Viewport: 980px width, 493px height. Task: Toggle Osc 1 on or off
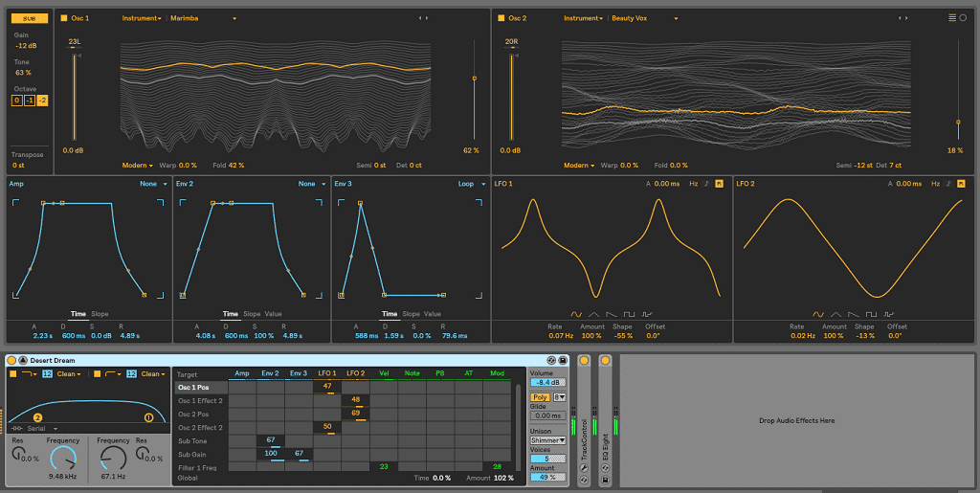coord(64,18)
